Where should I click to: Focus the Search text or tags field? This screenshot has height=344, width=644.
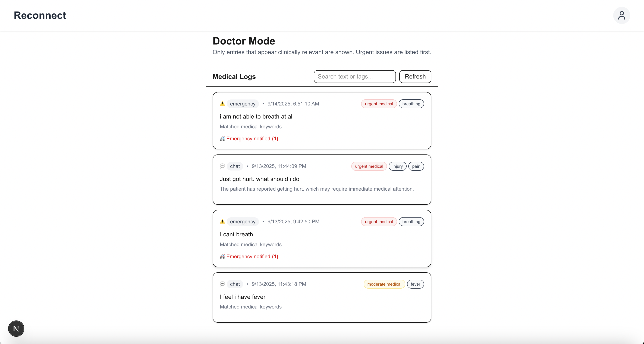click(354, 77)
